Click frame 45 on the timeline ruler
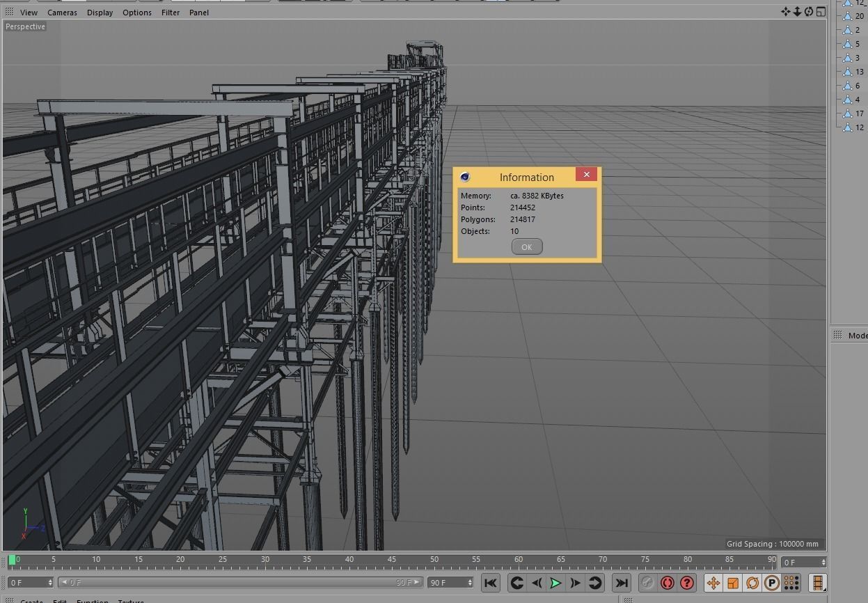The width and height of the screenshot is (868, 603). point(392,559)
